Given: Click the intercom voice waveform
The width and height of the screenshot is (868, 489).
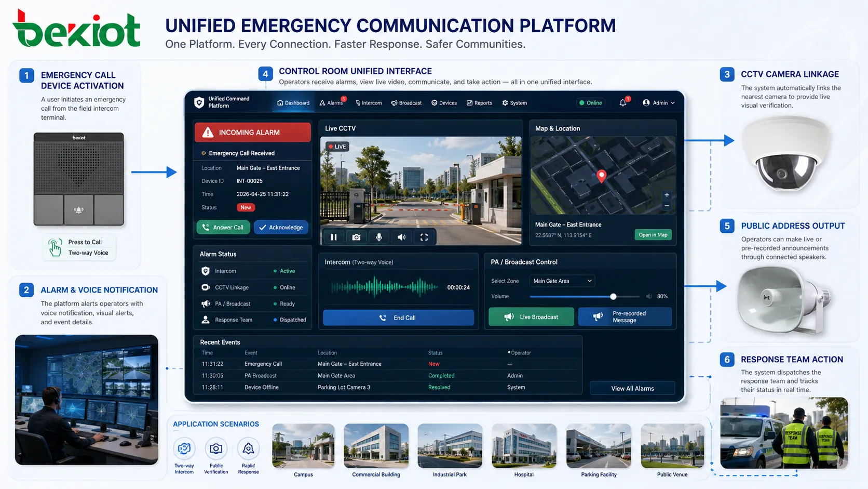Looking at the screenshot, I should [x=385, y=287].
